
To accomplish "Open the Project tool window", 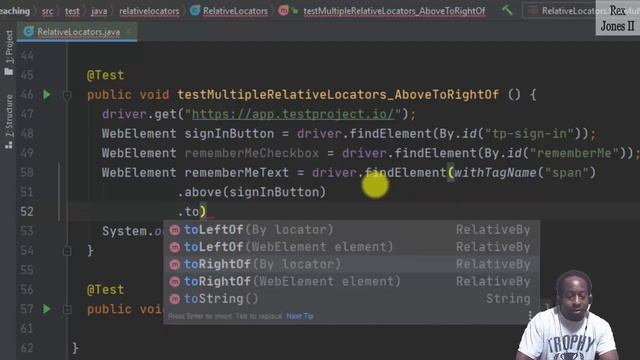I will tap(9, 53).
